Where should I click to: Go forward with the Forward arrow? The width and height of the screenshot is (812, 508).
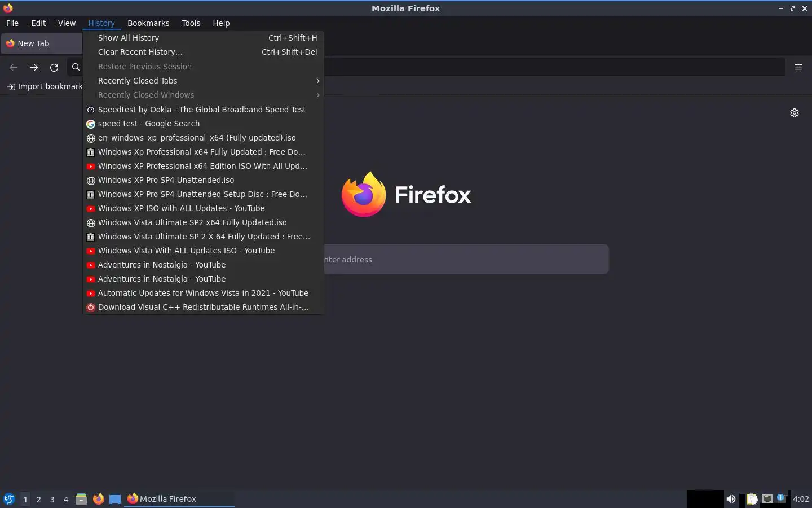(x=34, y=67)
